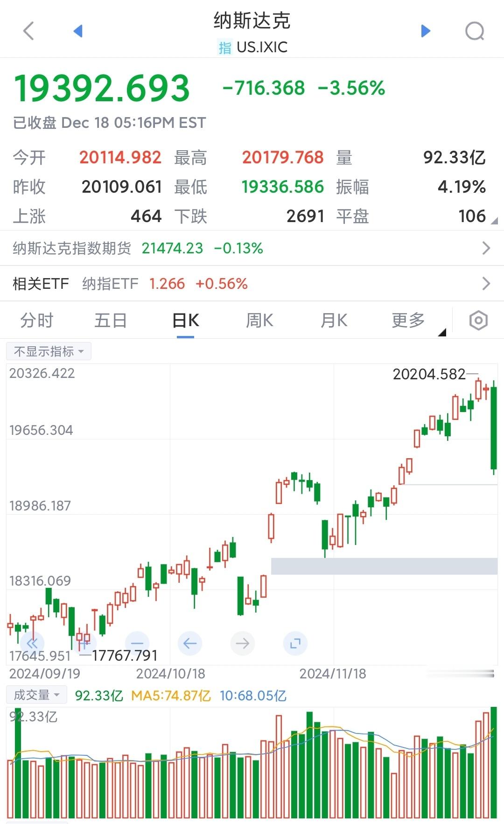The image size is (504, 824).
Task: Switch to the 周K tab
Action: [259, 321]
